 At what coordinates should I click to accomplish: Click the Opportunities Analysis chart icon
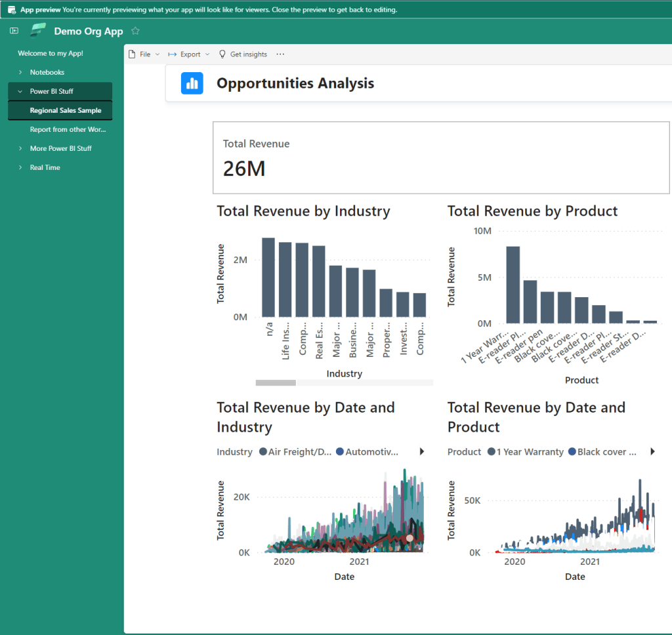coord(192,83)
